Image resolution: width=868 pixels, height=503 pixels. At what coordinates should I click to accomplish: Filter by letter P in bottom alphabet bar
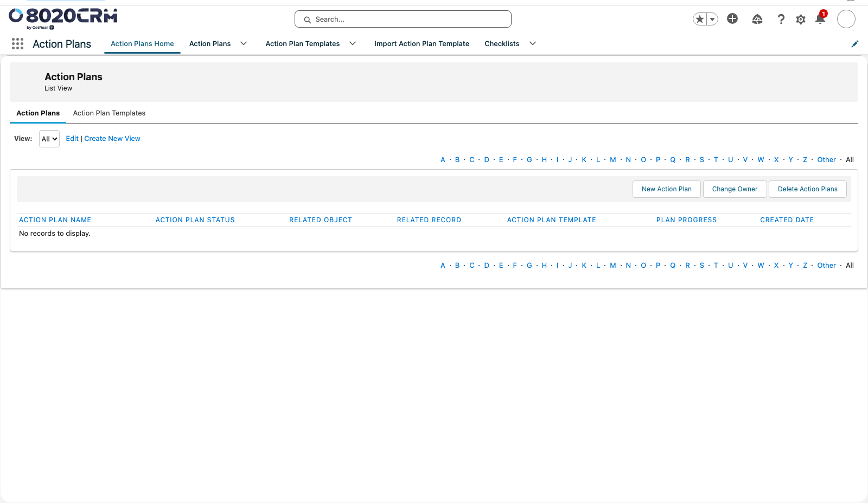(658, 266)
